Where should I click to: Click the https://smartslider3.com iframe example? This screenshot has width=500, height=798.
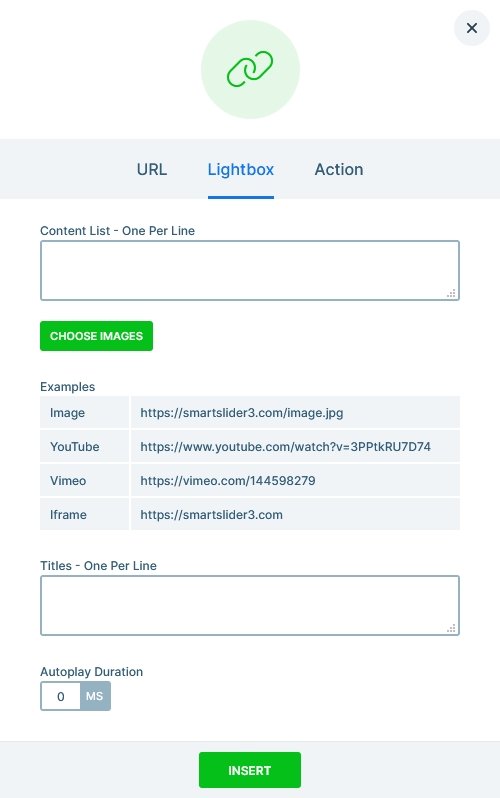coord(211,515)
